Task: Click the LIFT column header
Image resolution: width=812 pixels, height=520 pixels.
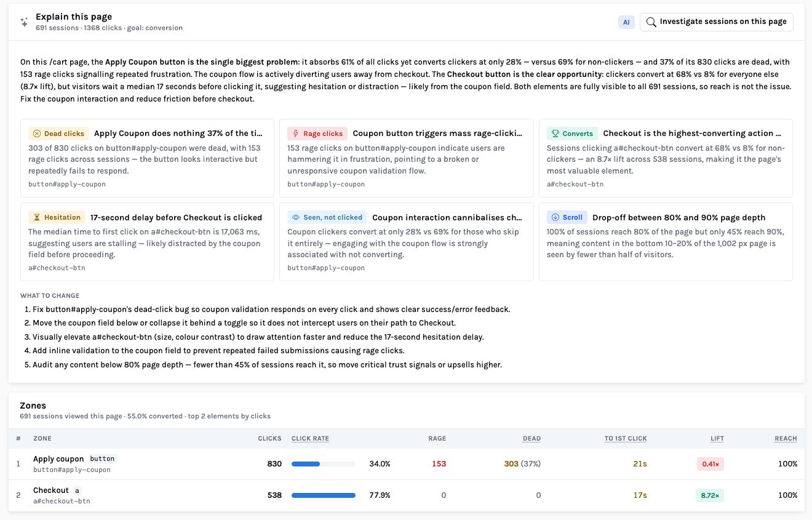Action: tap(717, 439)
